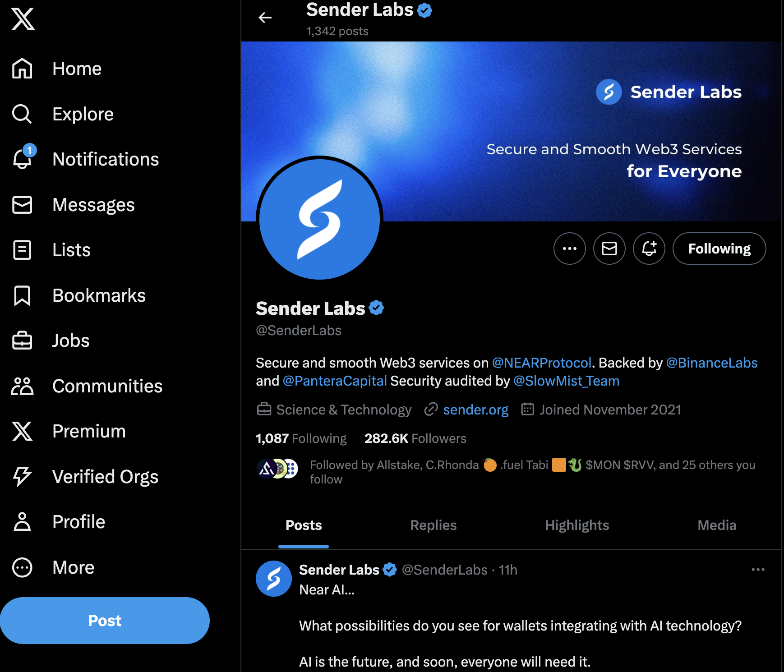Open the profile's more options ellipsis
Viewport: 784px width, 672px height.
click(x=570, y=249)
